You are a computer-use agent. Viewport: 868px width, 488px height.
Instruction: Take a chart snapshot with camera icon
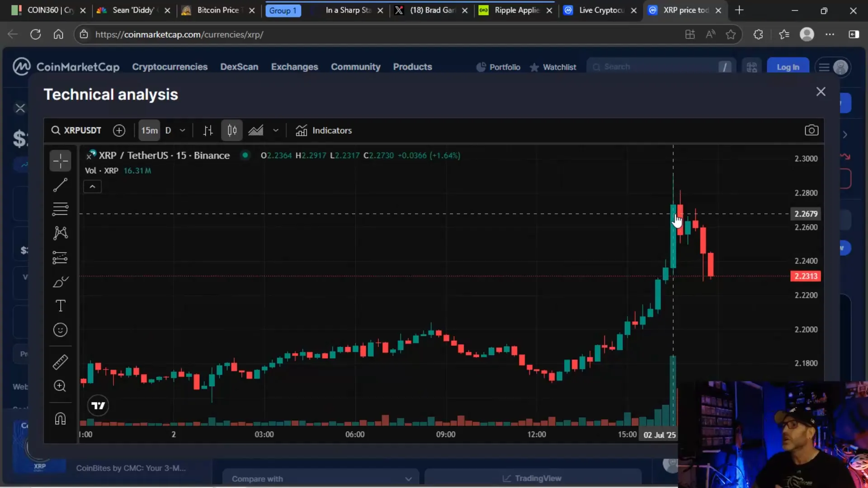[811, 131]
